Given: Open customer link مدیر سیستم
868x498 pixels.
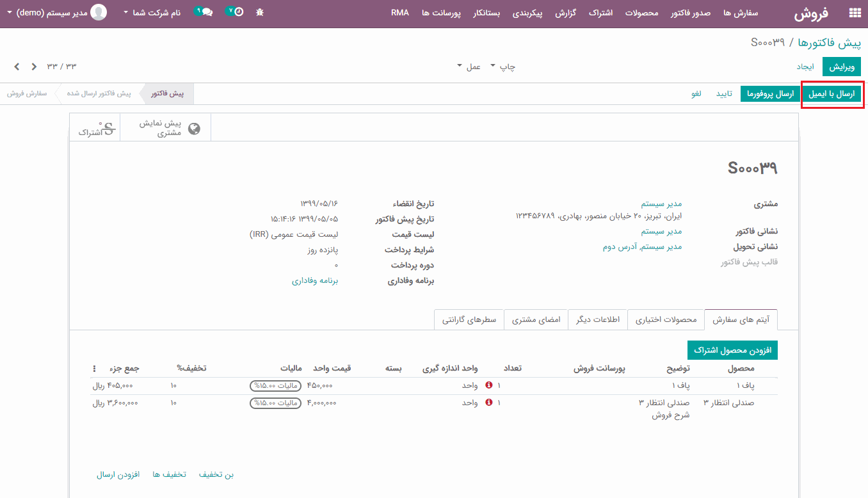Looking at the screenshot, I should (661, 204).
